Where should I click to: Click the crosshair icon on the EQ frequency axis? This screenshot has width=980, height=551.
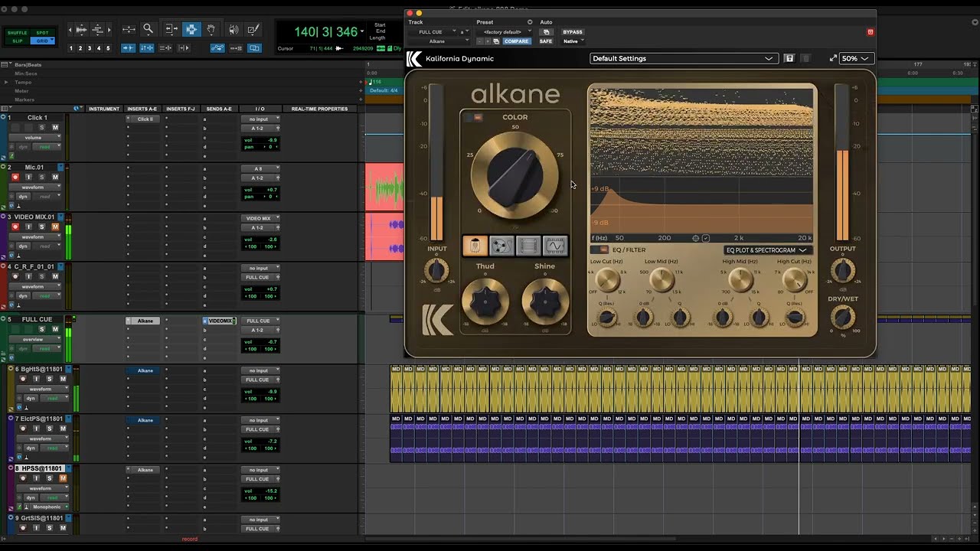[x=696, y=238]
